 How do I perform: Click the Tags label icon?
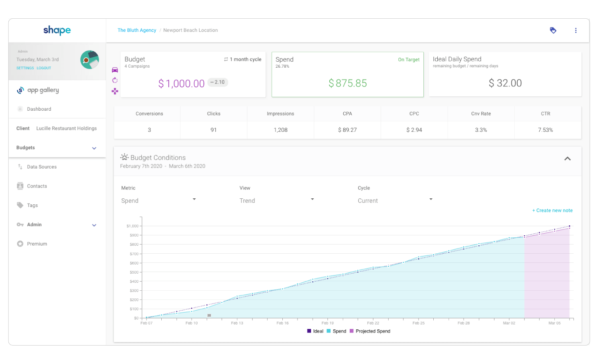[20, 205]
